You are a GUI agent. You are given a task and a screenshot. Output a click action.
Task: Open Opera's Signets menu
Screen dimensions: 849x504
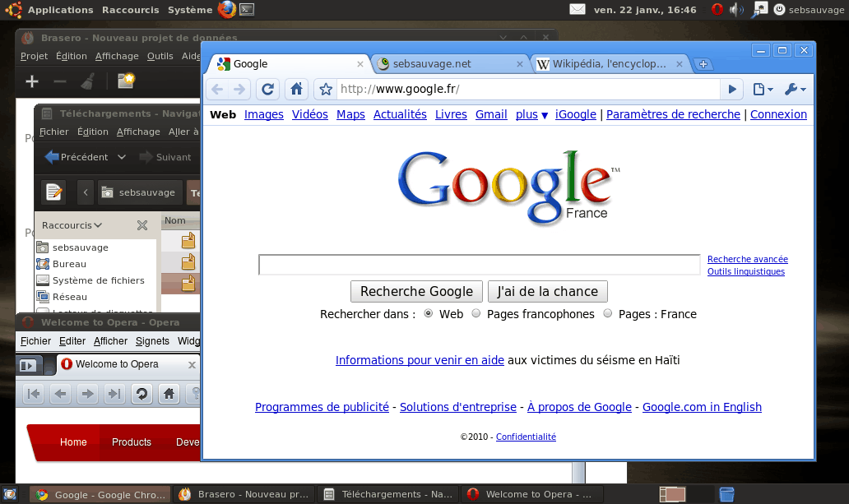point(152,341)
